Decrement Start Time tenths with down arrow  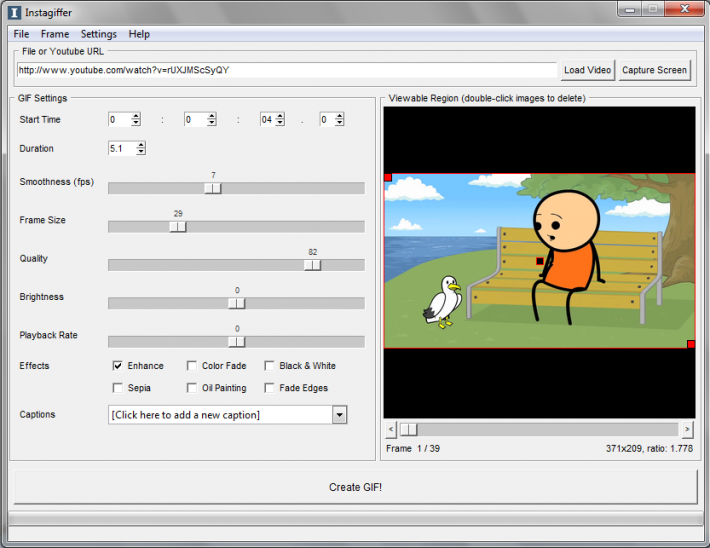pyautogui.click(x=340, y=123)
